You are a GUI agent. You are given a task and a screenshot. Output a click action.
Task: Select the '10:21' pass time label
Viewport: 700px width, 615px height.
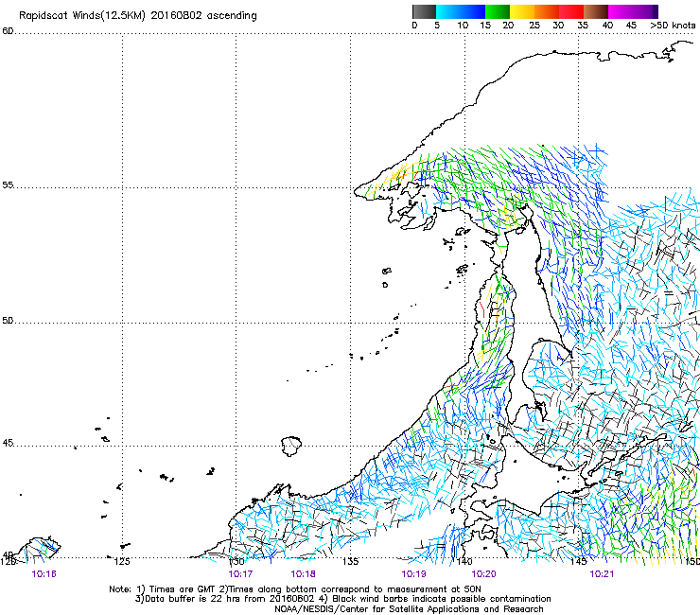tap(602, 574)
